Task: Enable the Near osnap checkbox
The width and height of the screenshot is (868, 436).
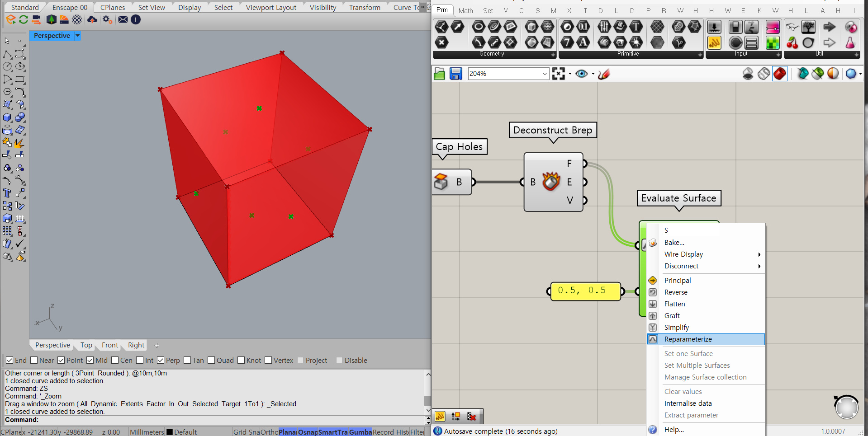Action: 34,360
